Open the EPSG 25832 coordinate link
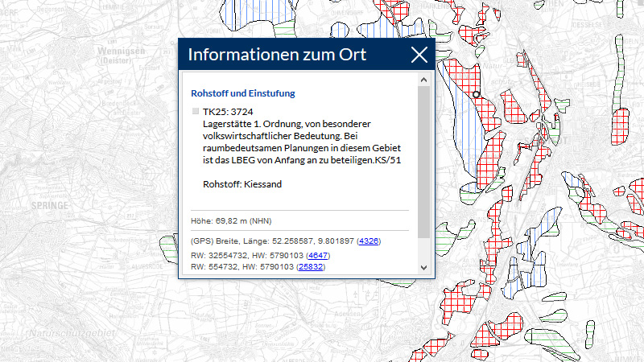644x362 pixels. coord(311,266)
